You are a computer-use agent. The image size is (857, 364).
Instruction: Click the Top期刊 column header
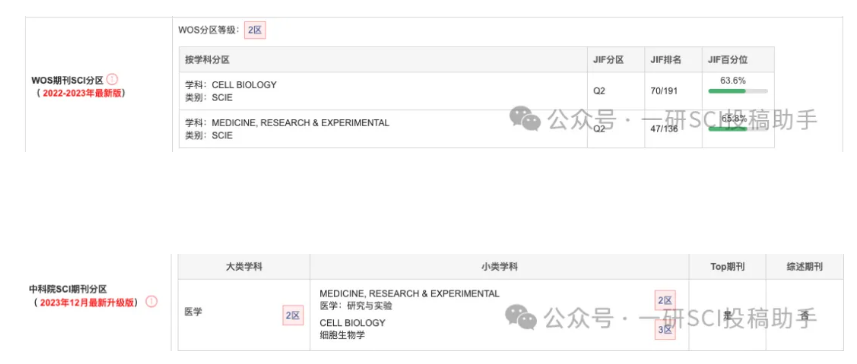click(727, 267)
